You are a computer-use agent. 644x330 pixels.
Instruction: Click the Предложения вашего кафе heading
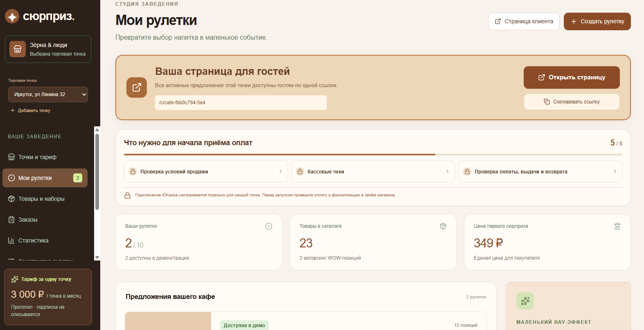click(x=170, y=297)
